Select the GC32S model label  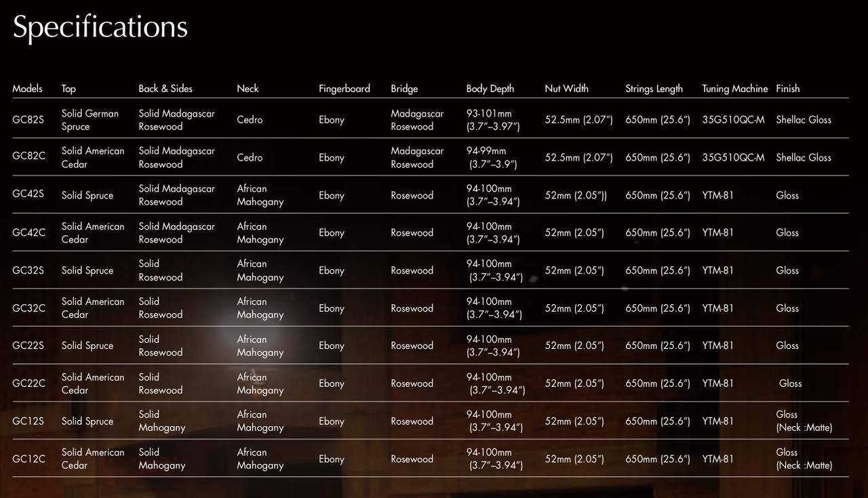click(x=28, y=270)
